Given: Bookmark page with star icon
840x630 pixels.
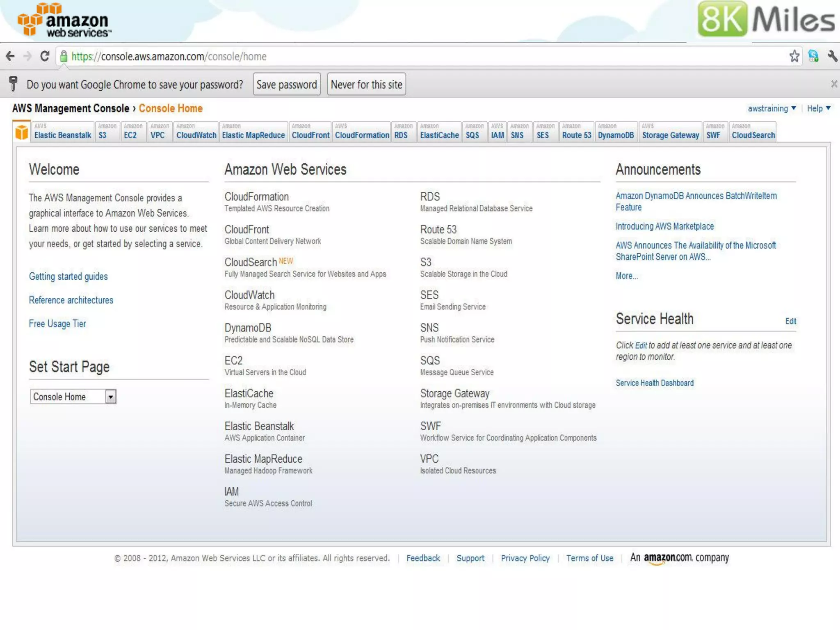Looking at the screenshot, I should click(x=794, y=56).
